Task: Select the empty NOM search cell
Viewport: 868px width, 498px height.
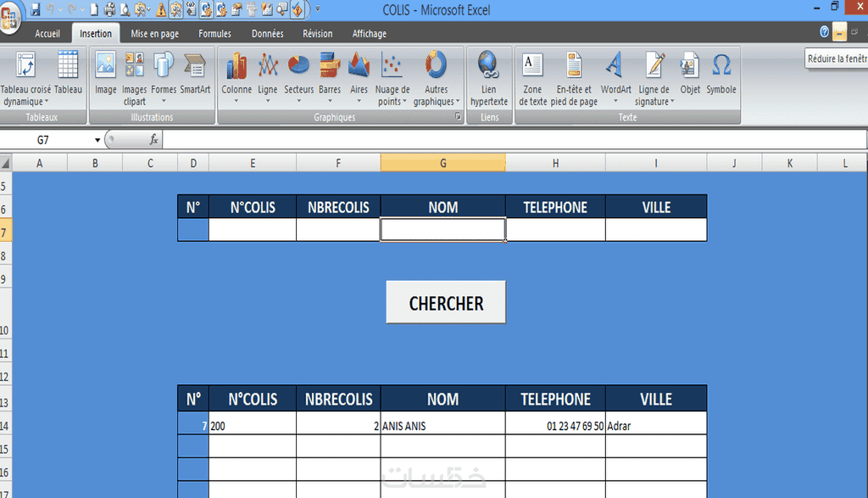Action: pos(442,229)
